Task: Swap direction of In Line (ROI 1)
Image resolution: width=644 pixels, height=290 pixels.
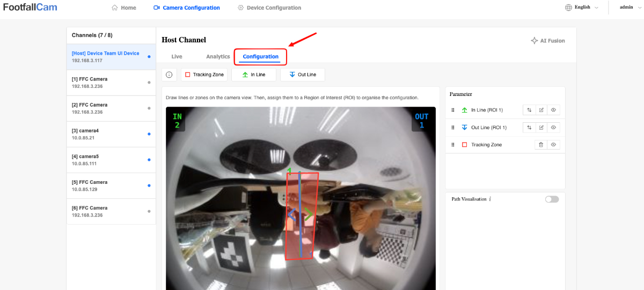Action: tap(529, 110)
